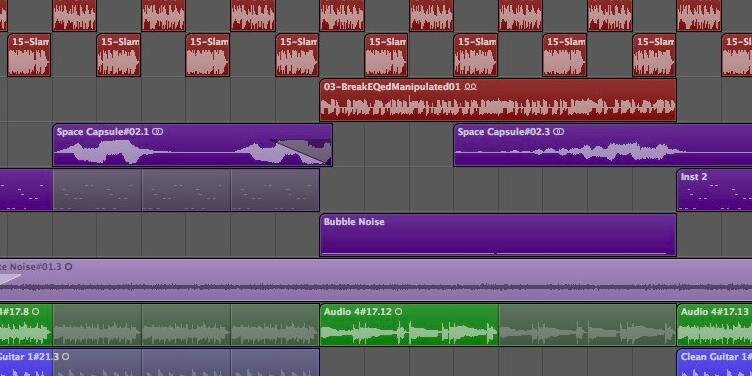Select the 03-BreakEQedManipulated01 audio region
This screenshot has width=752, height=376.
coord(498,100)
